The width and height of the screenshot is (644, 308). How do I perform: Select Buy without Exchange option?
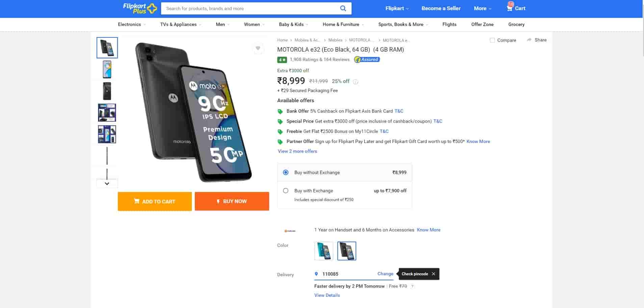(x=286, y=172)
